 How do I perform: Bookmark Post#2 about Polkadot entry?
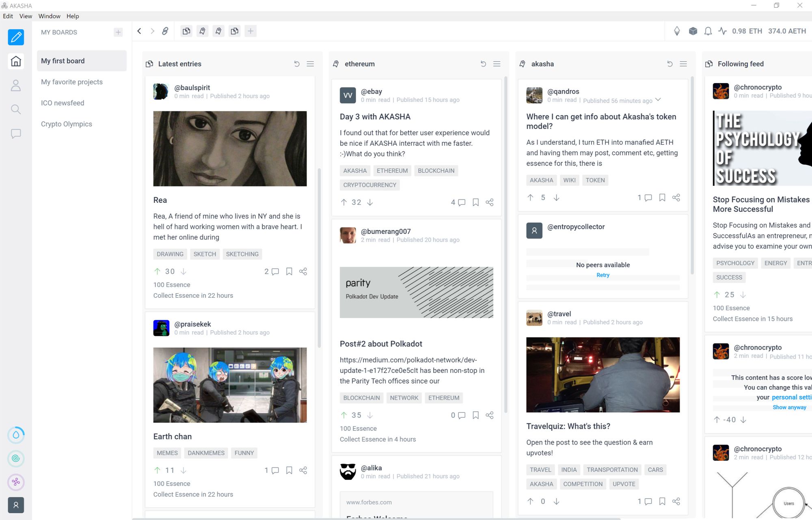[475, 415]
